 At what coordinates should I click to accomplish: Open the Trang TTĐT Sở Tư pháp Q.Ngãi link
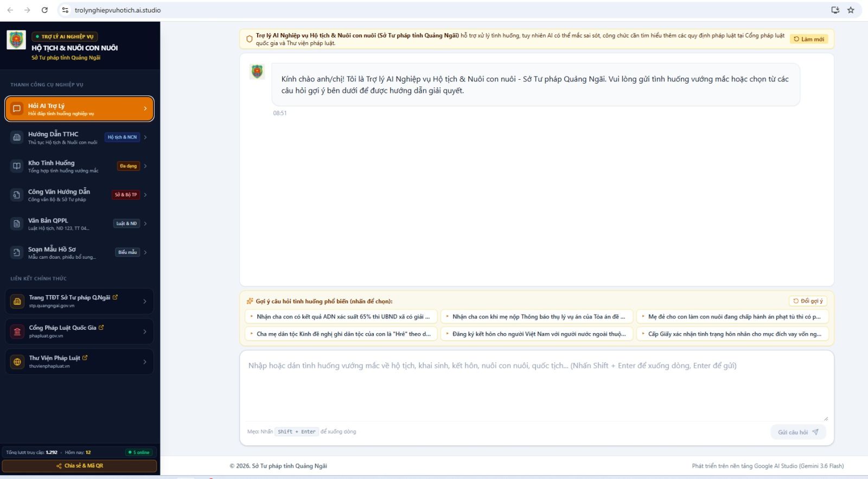79,301
